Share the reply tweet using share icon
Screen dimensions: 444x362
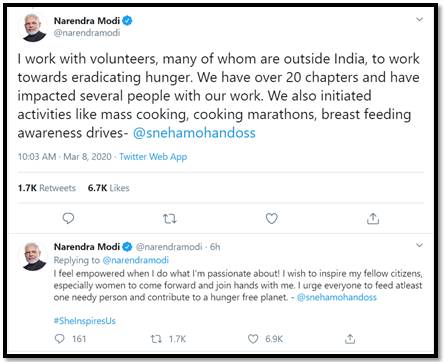point(350,339)
